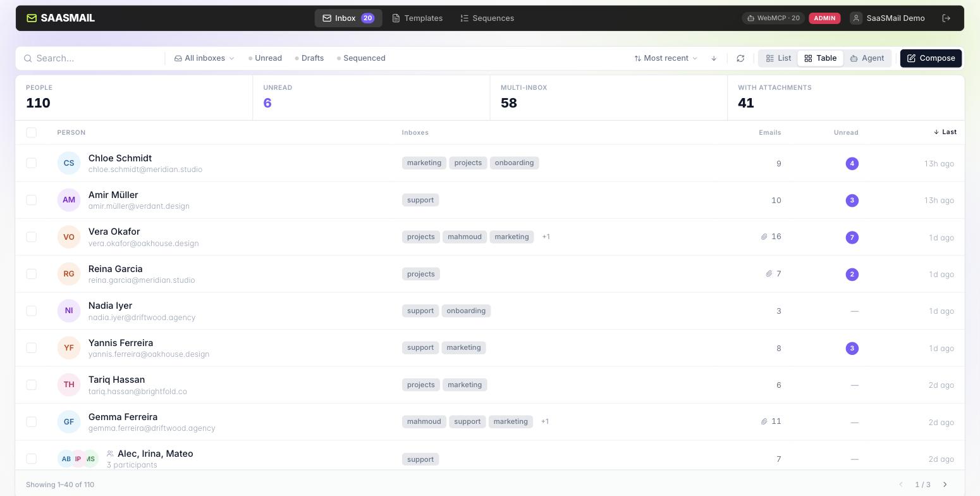Open the Sequences tab
This screenshot has width=980, height=496.
487,18
